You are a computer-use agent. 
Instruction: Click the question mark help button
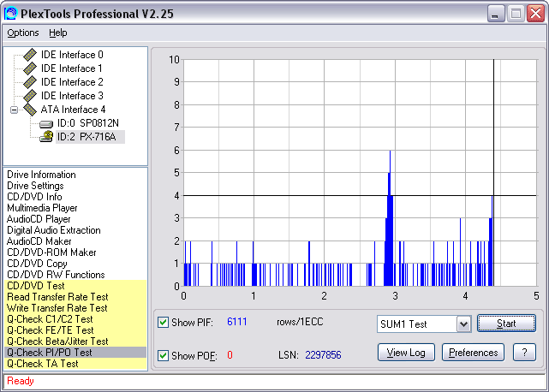524,353
